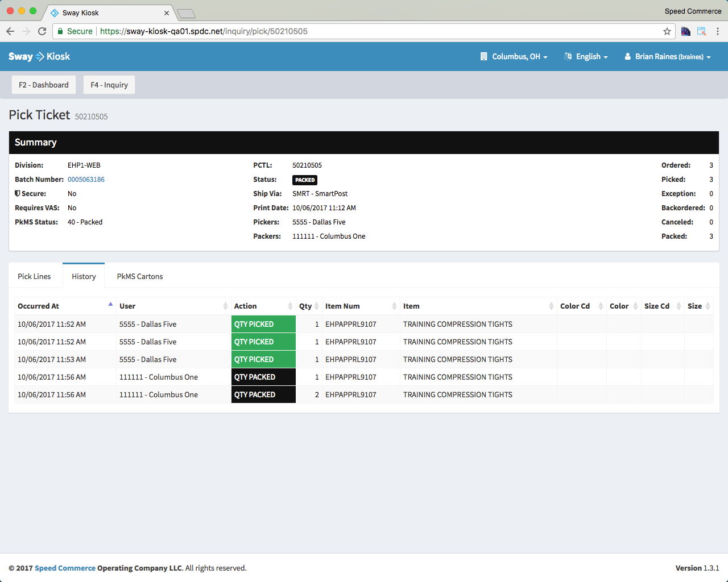This screenshot has height=582, width=728.
Task: Click the browser reload icon
Action: [42, 31]
